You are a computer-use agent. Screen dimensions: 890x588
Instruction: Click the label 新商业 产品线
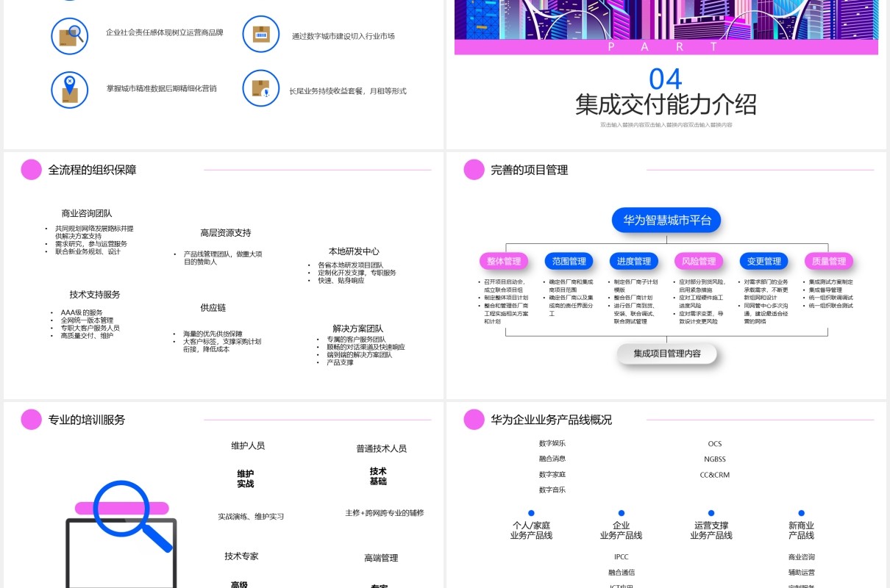tap(801, 531)
